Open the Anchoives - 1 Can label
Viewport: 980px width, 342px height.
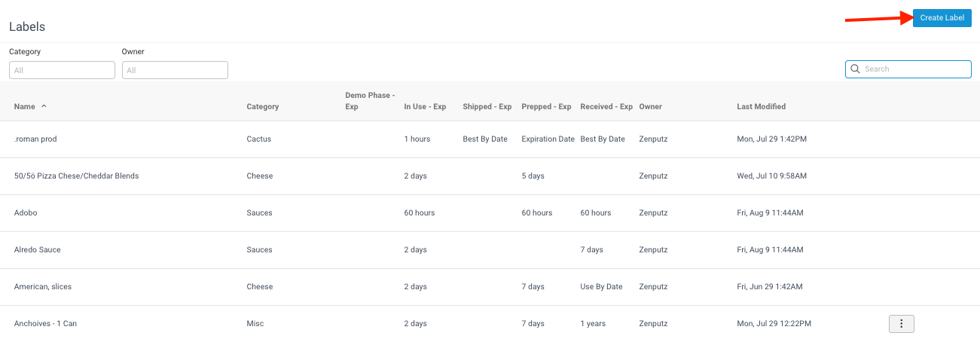click(x=45, y=324)
